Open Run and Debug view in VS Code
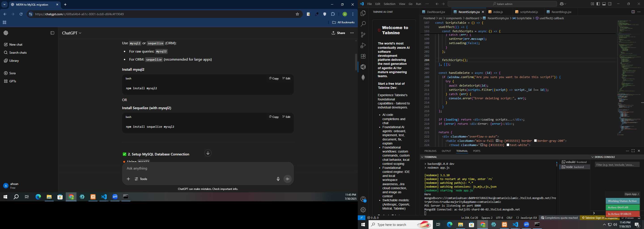Viewport: 644px width, 229px height. (363, 45)
